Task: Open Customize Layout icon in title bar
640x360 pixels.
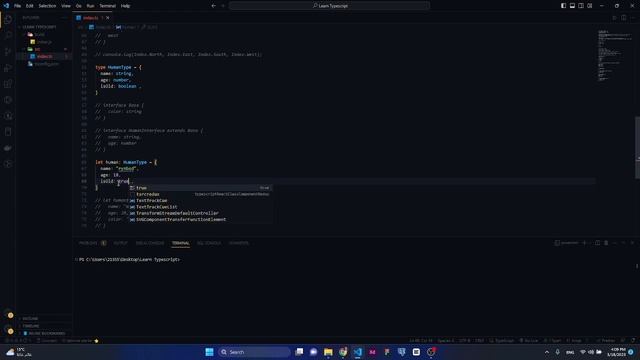Action: (590, 6)
